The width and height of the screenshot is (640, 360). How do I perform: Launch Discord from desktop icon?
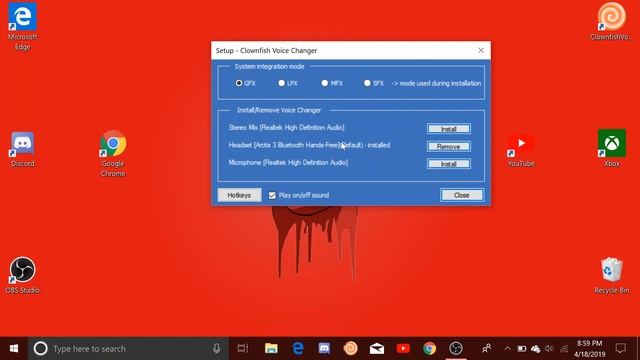(x=22, y=149)
